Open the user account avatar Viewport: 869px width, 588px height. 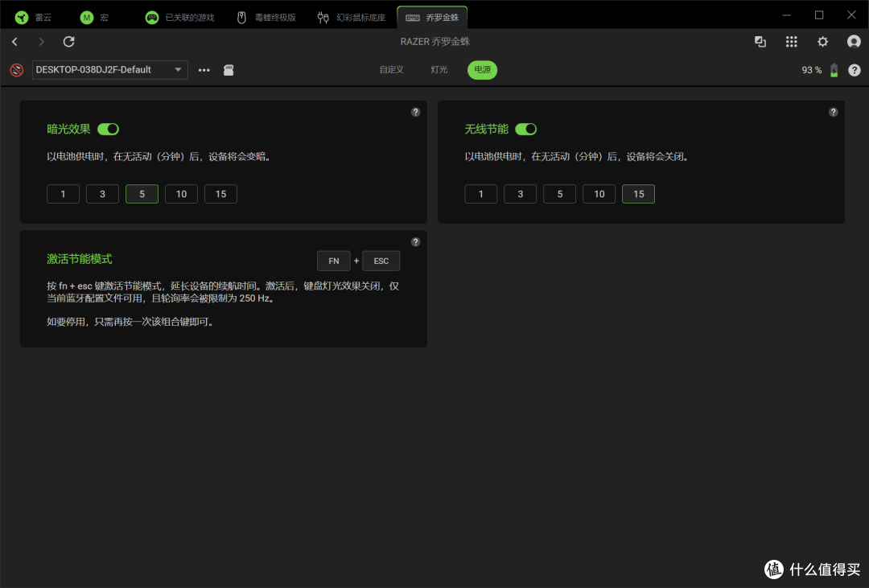(x=854, y=42)
